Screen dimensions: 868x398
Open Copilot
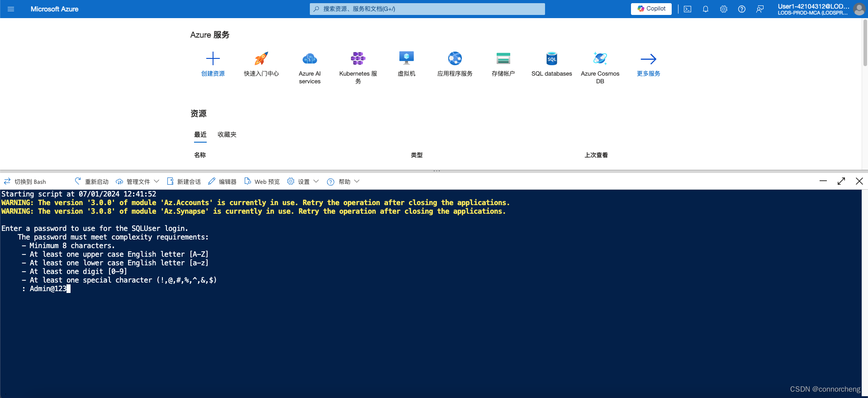[651, 9]
